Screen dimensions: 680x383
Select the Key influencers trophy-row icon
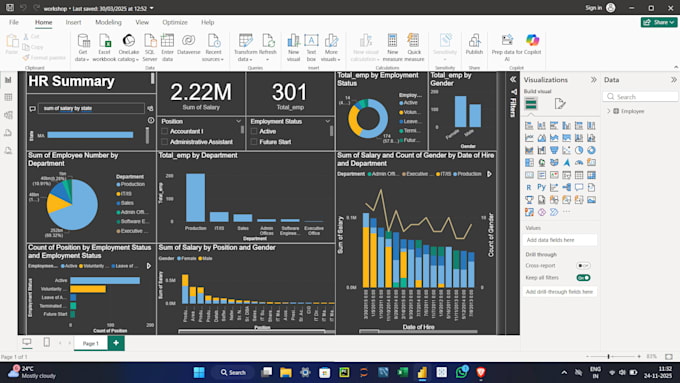point(529,200)
